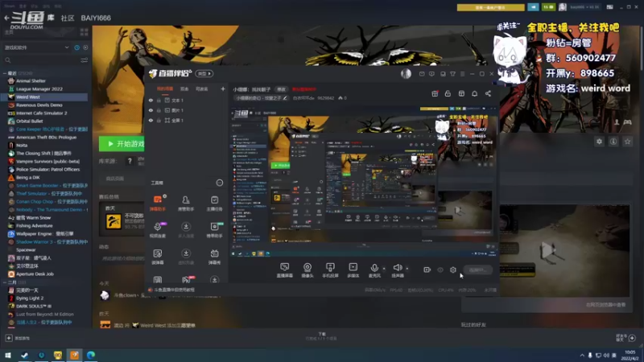The width and height of the screenshot is (644, 362).
Task: Add a camera source in the companion
Action: pos(308,270)
